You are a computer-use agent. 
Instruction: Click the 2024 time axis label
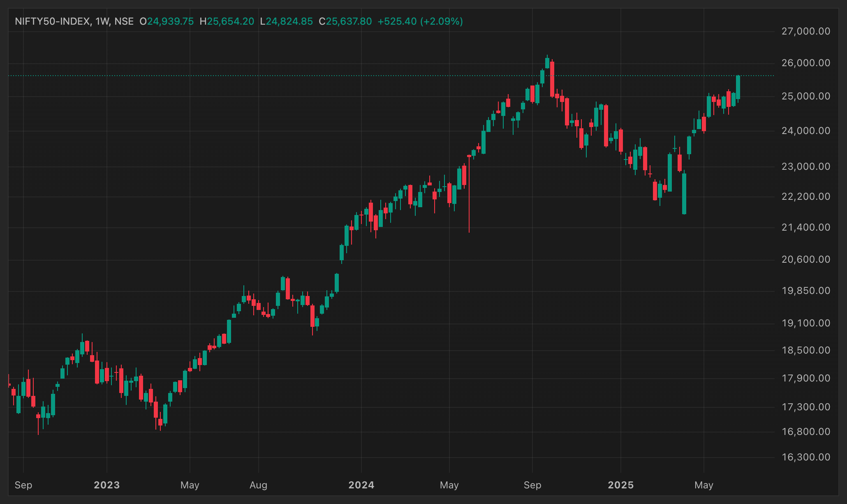[x=361, y=485]
